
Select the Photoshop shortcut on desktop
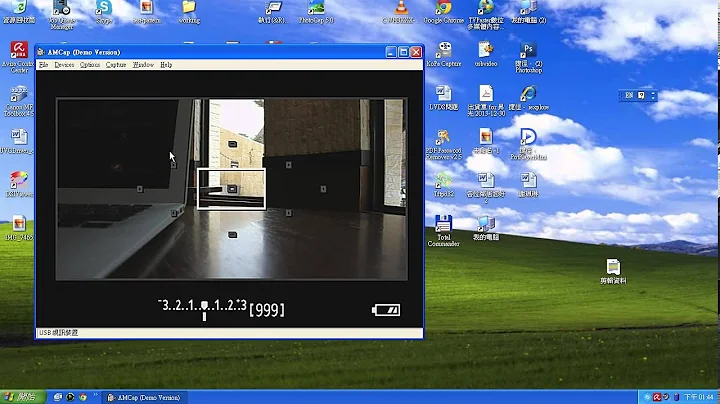[528, 58]
